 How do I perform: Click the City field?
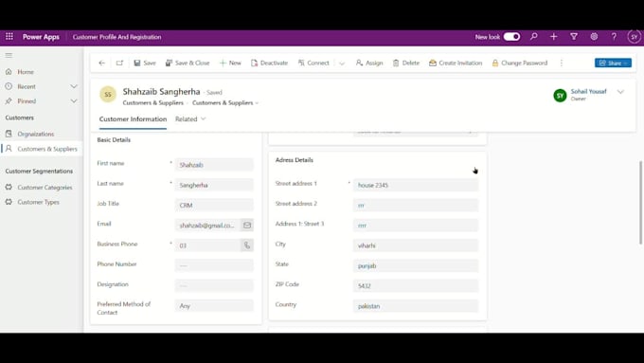[x=416, y=245]
